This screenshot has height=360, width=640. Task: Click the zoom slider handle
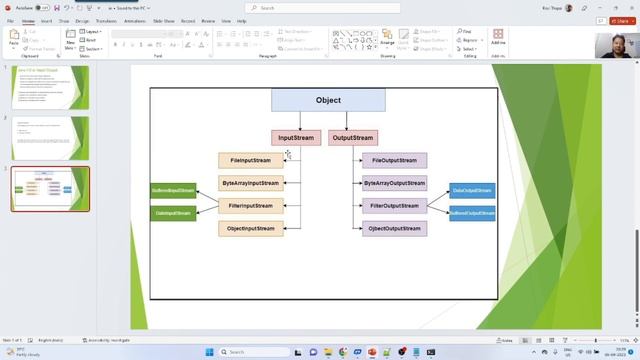[596, 340]
